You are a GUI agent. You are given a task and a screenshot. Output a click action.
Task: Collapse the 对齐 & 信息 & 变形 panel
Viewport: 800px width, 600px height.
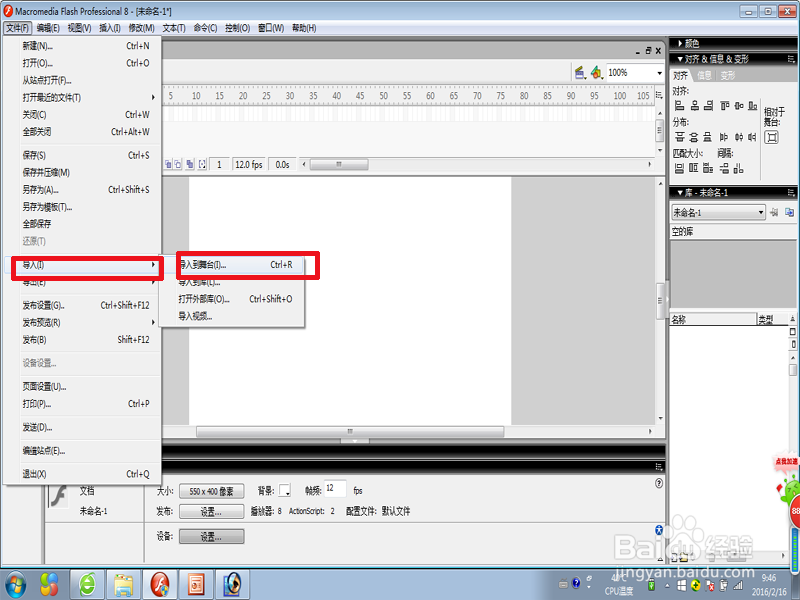tap(680, 59)
